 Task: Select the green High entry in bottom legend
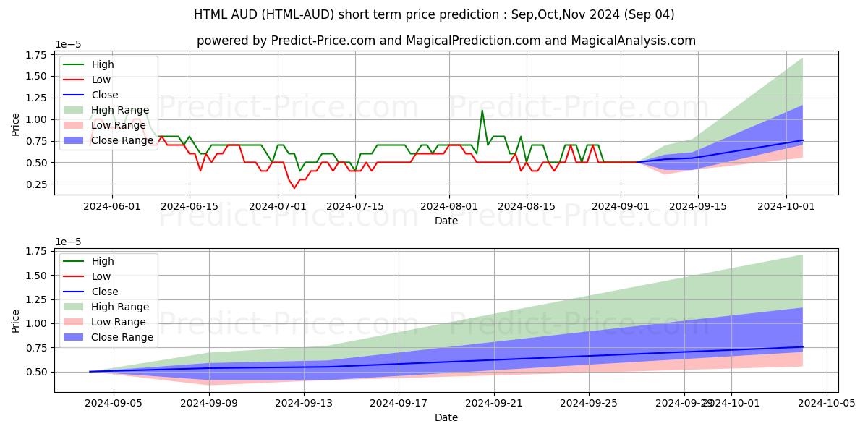75,261
